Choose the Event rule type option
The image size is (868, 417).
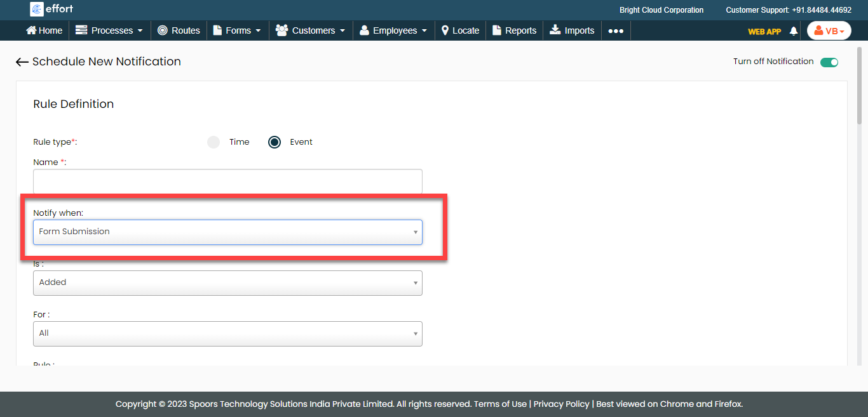tap(274, 142)
